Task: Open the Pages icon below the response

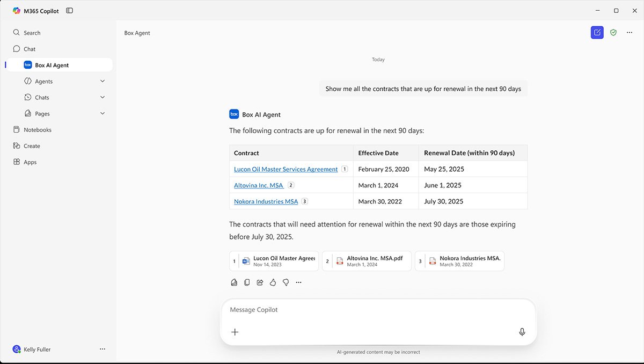Action: coord(234,282)
